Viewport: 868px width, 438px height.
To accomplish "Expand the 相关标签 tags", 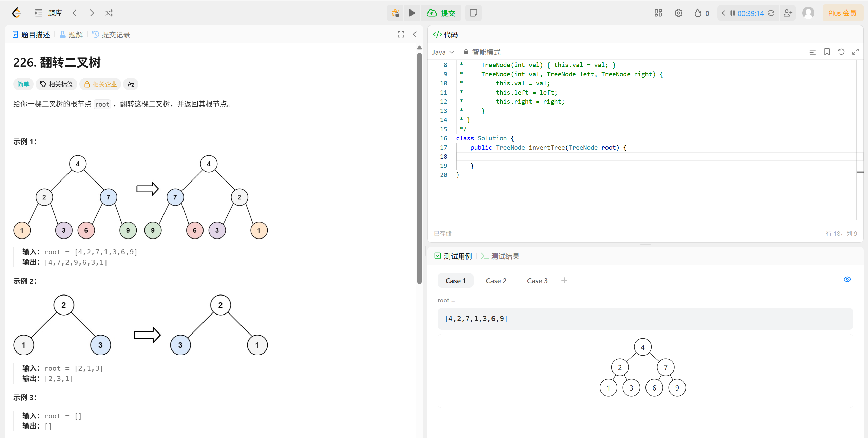I will pos(57,84).
